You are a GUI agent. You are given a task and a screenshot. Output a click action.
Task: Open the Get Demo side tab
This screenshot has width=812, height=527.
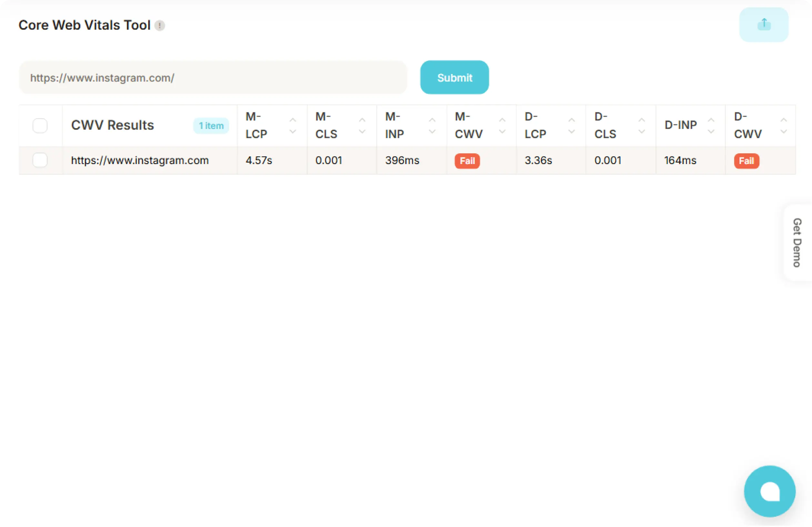click(x=797, y=242)
